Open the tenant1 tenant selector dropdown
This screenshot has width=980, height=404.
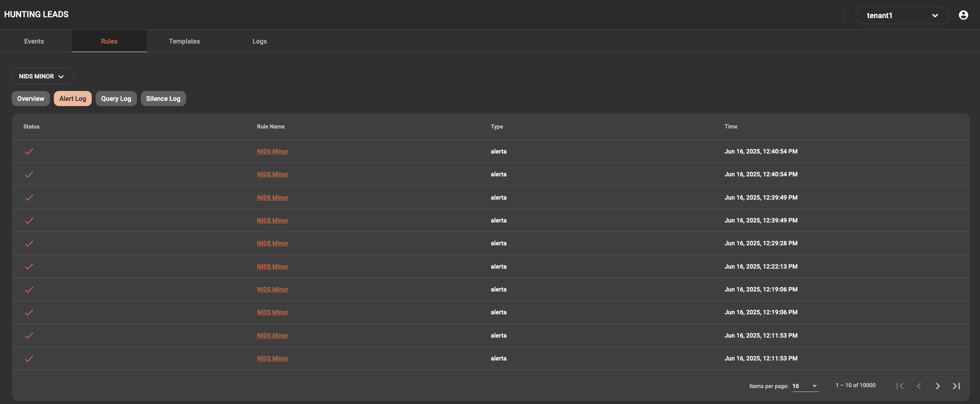902,16
